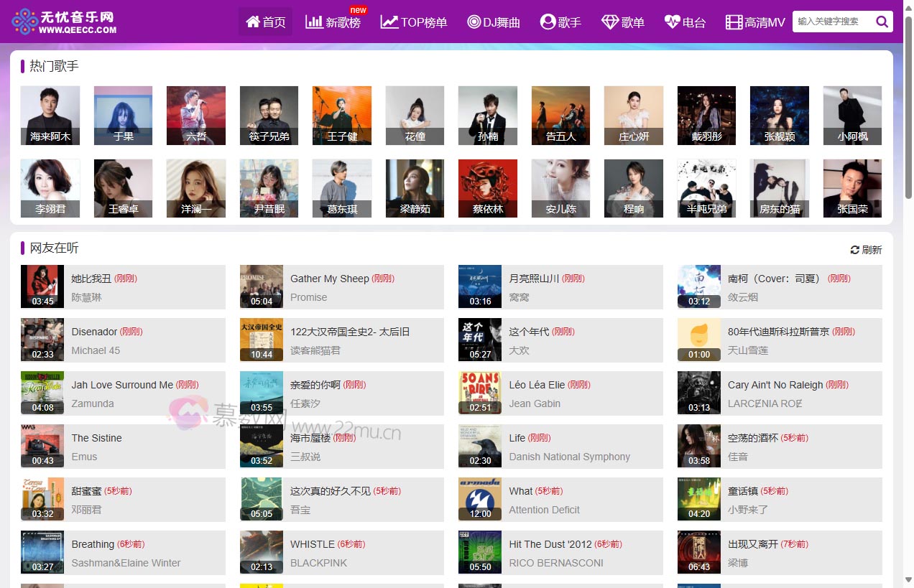Image resolution: width=914 pixels, height=588 pixels.
Task: Click the search magnifier icon
Action: pyautogui.click(x=882, y=22)
